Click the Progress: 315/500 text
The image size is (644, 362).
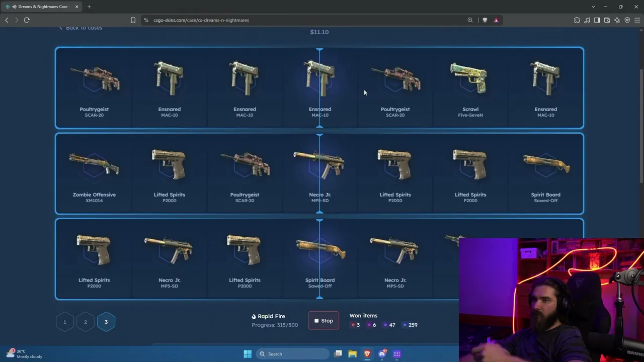275,325
